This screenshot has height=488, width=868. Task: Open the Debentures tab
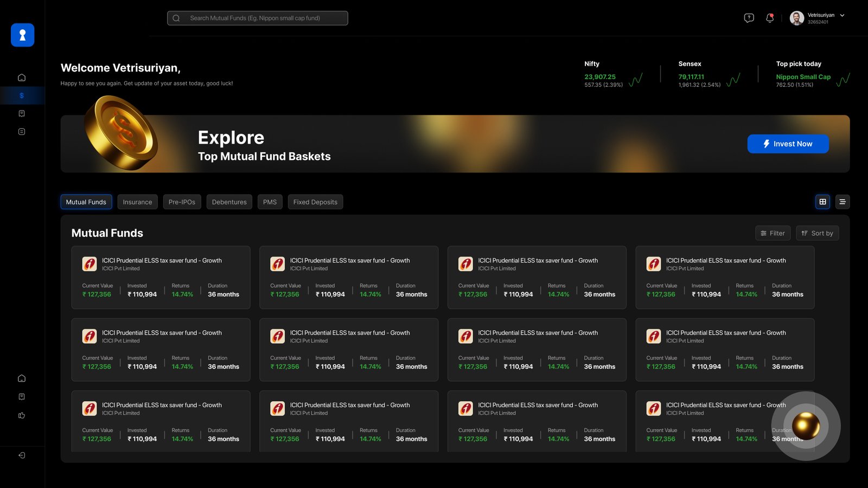pyautogui.click(x=229, y=202)
